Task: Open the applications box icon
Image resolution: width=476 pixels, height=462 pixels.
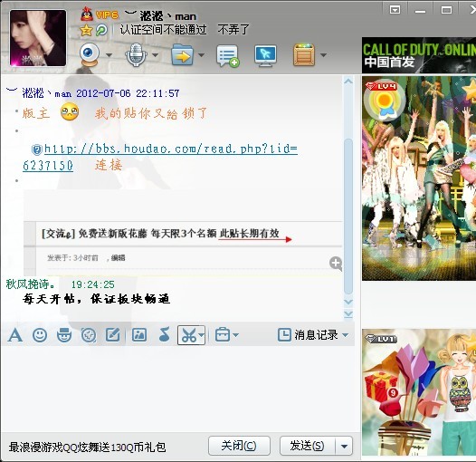Action: (x=304, y=54)
